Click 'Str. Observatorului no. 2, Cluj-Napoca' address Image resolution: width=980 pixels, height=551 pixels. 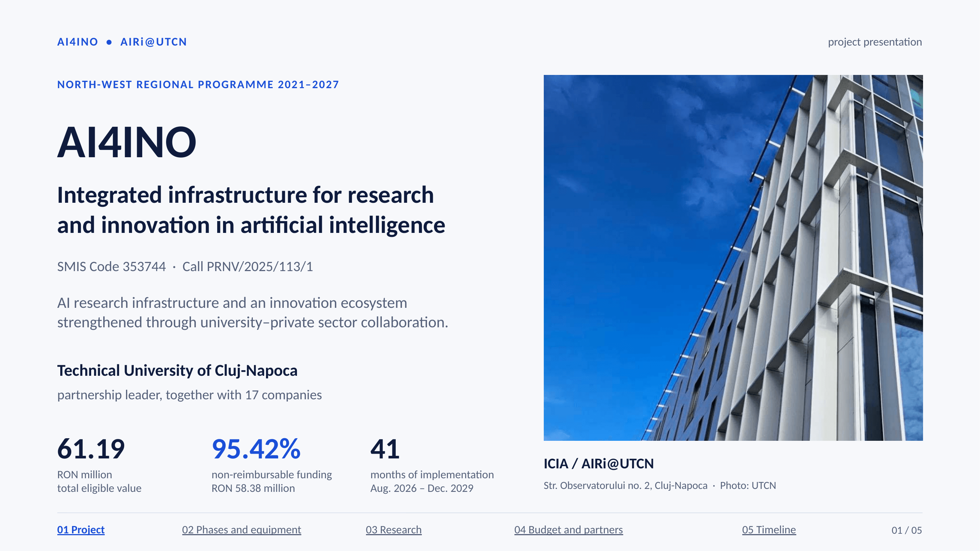625,486
